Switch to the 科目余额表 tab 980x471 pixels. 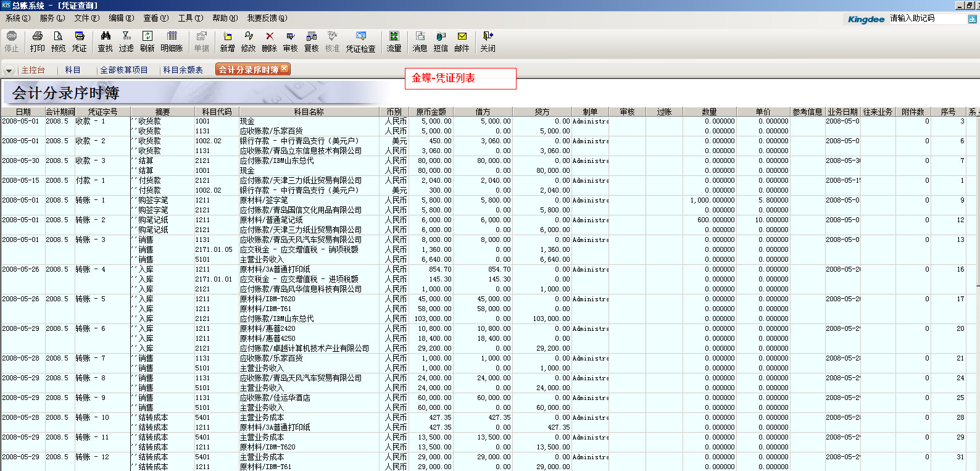pos(183,70)
